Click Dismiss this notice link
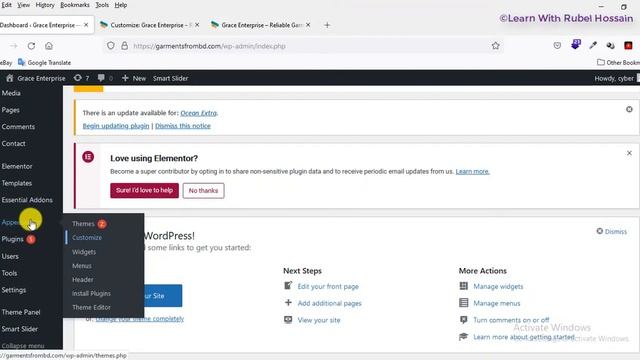Viewport: 640px width, 360px height. point(183,126)
